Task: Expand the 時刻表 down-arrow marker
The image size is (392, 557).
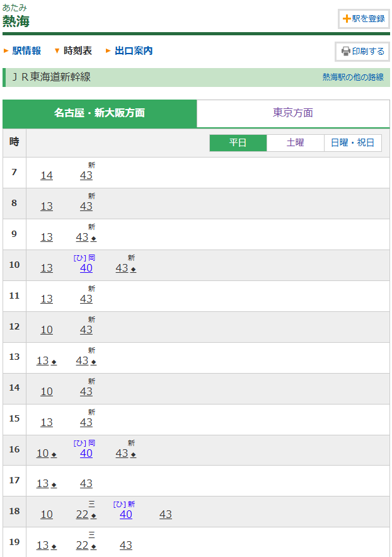Action: [57, 50]
